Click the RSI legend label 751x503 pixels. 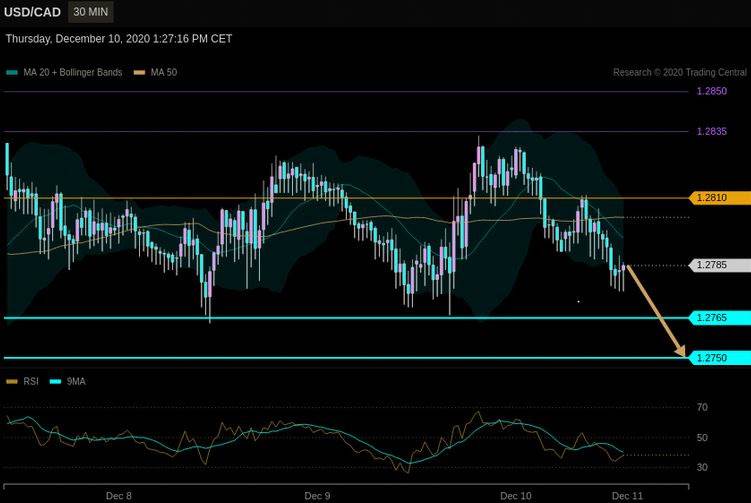click(x=31, y=381)
